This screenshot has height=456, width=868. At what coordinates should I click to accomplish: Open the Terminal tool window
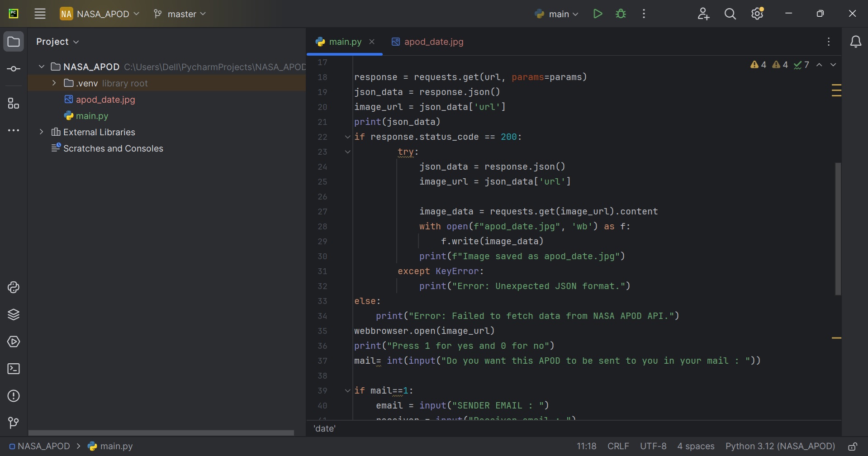(x=14, y=369)
